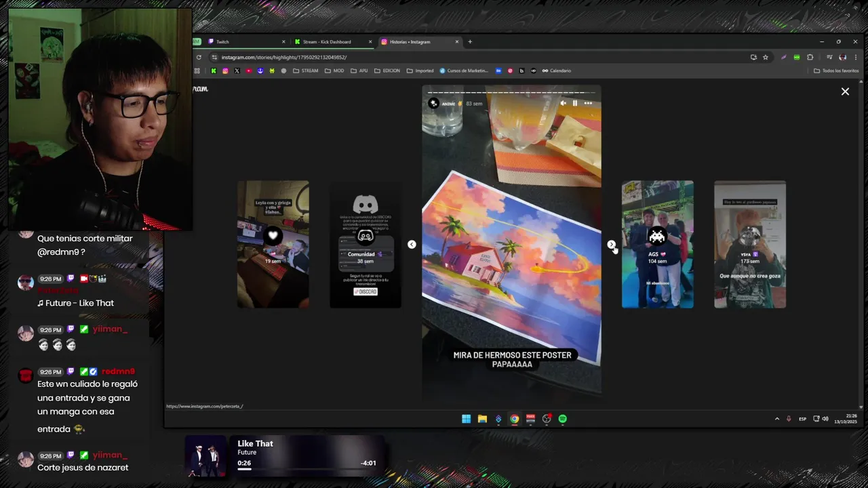Click the install/cast icon in address bar
868x488 pixels.
(x=753, y=58)
